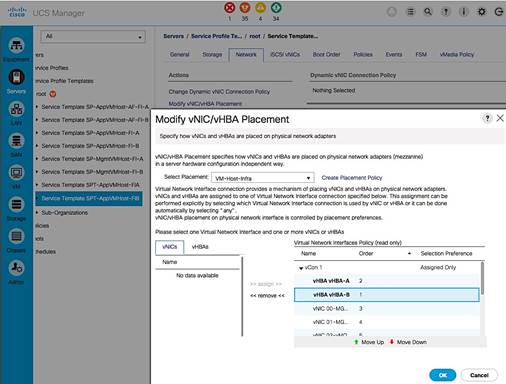Click the fault badge next to root
This screenshot has height=384, width=506.
53,94
